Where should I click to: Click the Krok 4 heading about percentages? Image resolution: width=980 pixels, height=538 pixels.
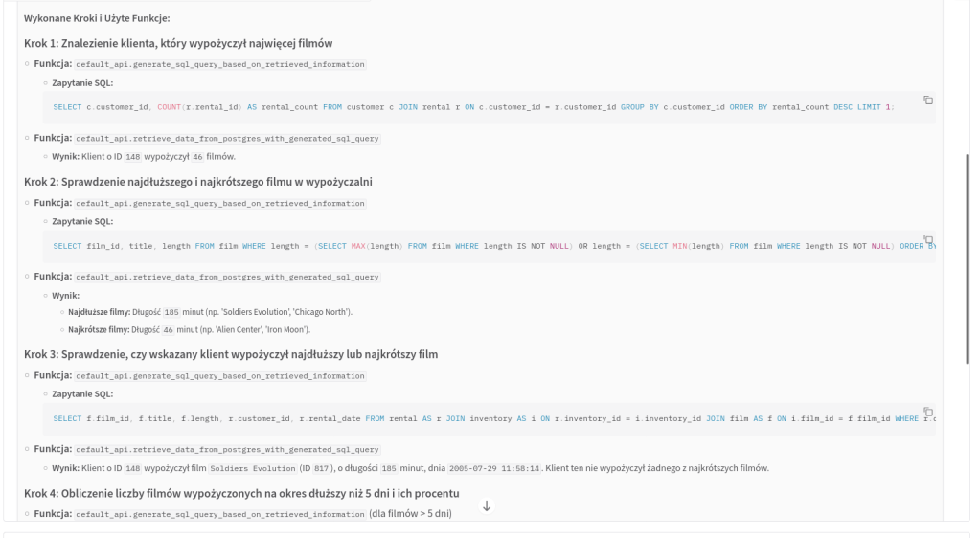pos(241,493)
